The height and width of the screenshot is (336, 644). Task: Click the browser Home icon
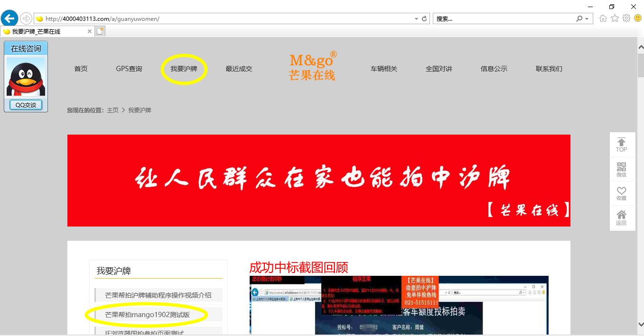(x=603, y=18)
